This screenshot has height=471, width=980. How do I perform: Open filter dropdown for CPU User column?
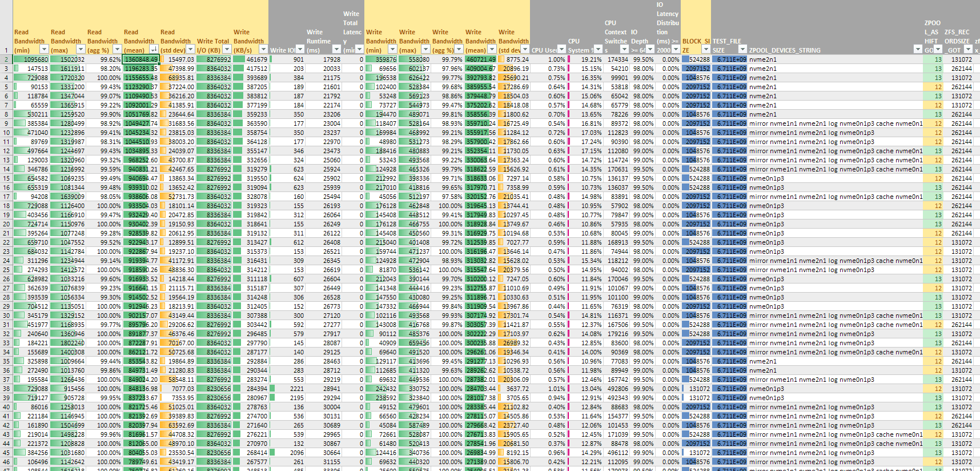561,50
